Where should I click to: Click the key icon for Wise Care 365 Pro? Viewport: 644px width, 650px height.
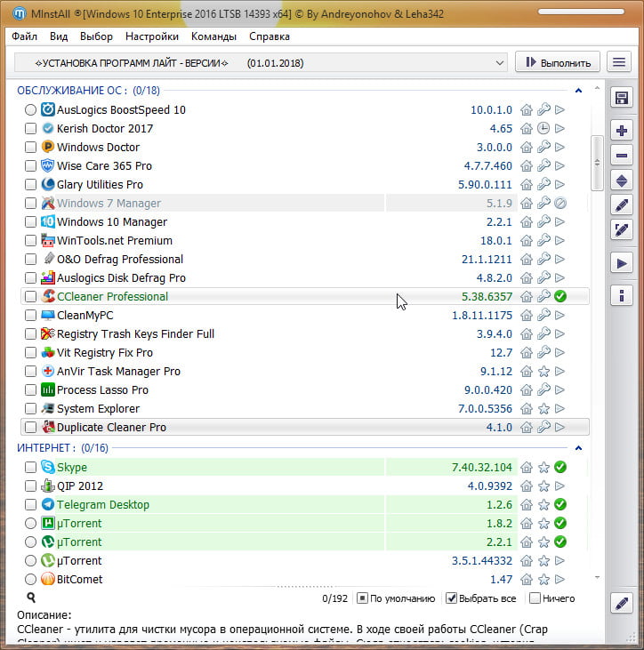point(543,166)
